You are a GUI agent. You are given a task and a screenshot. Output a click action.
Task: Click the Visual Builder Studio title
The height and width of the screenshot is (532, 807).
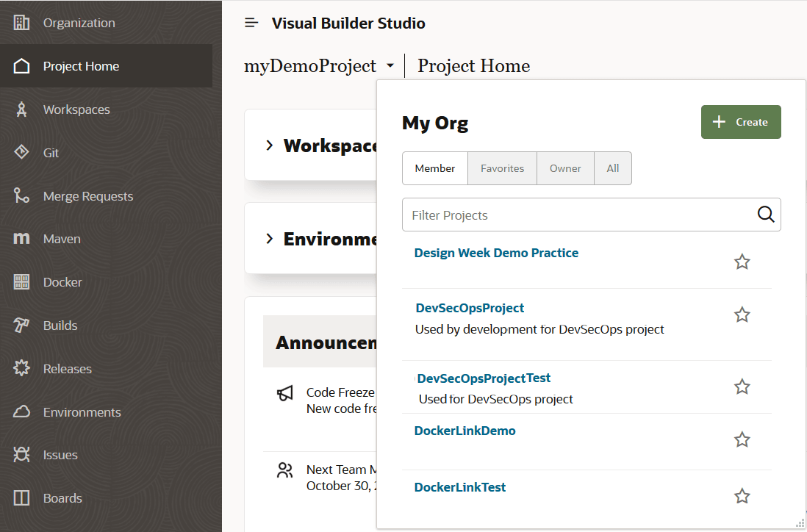348,24
